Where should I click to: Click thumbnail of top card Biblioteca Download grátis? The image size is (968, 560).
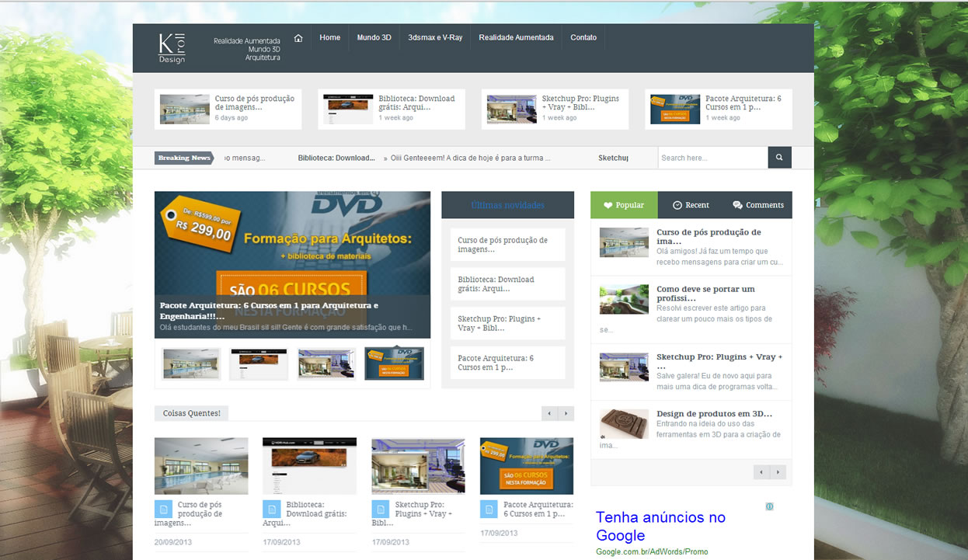[348, 110]
